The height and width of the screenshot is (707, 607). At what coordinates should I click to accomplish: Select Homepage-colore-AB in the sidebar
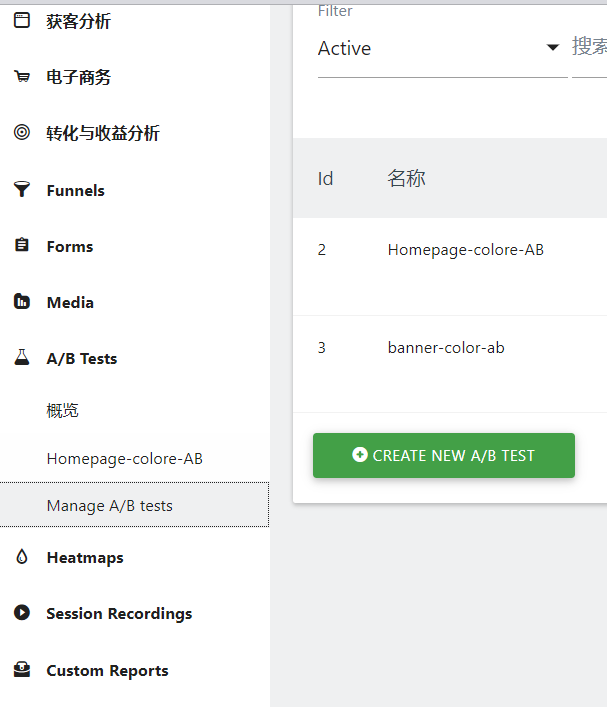click(125, 459)
